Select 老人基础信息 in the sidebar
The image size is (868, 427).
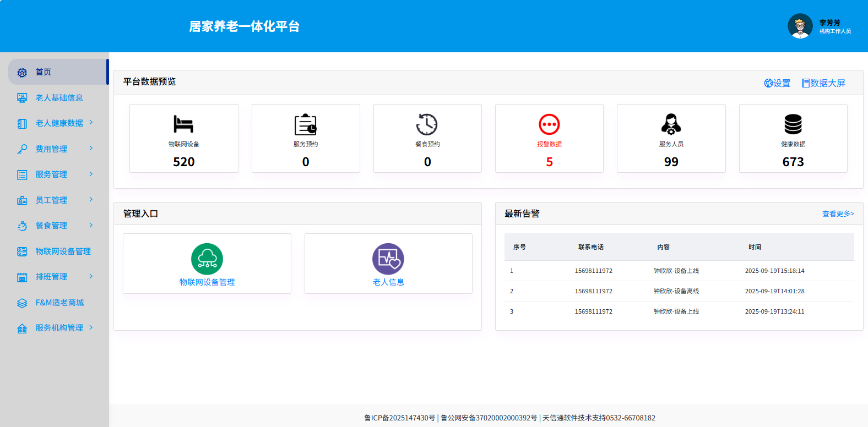click(x=59, y=98)
